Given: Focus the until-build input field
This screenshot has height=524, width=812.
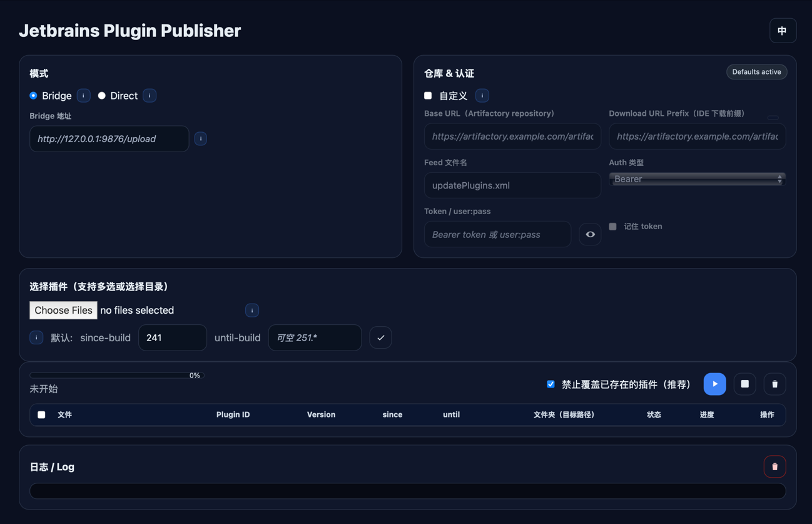Looking at the screenshot, I should tap(315, 337).
